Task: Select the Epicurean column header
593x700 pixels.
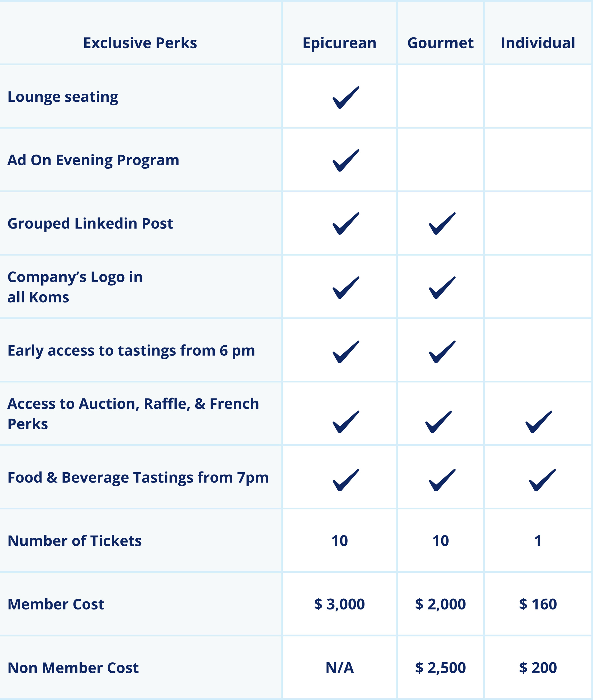Action: pos(339,43)
